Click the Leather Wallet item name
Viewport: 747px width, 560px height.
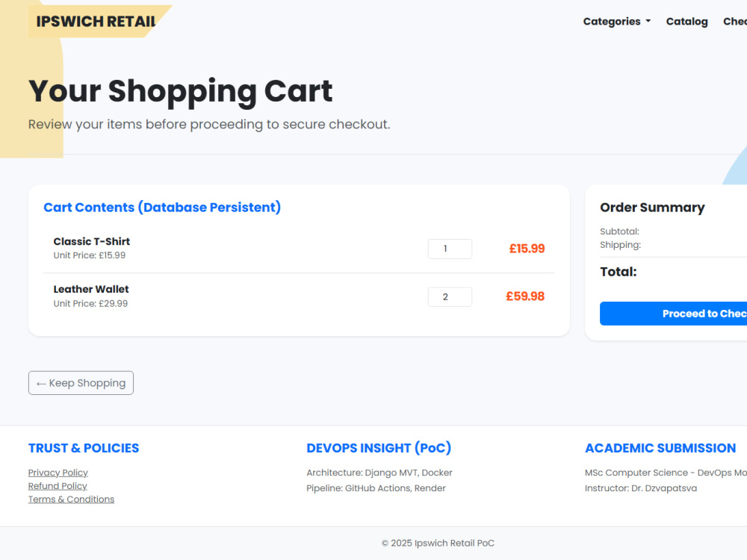tap(91, 289)
